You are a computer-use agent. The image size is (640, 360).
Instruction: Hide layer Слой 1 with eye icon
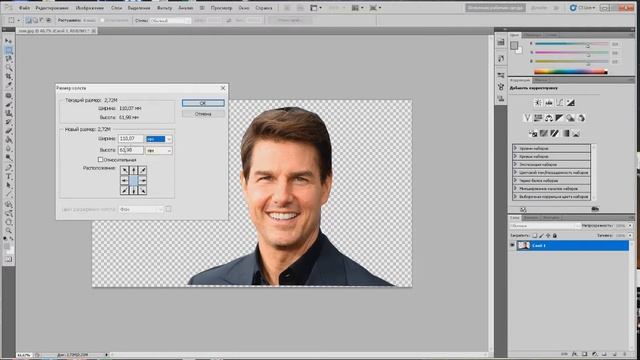(512, 245)
